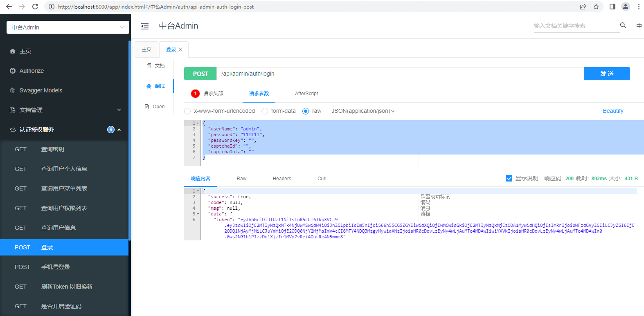Open the GET 查询用户信息 endpoint

[x=64, y=228]
